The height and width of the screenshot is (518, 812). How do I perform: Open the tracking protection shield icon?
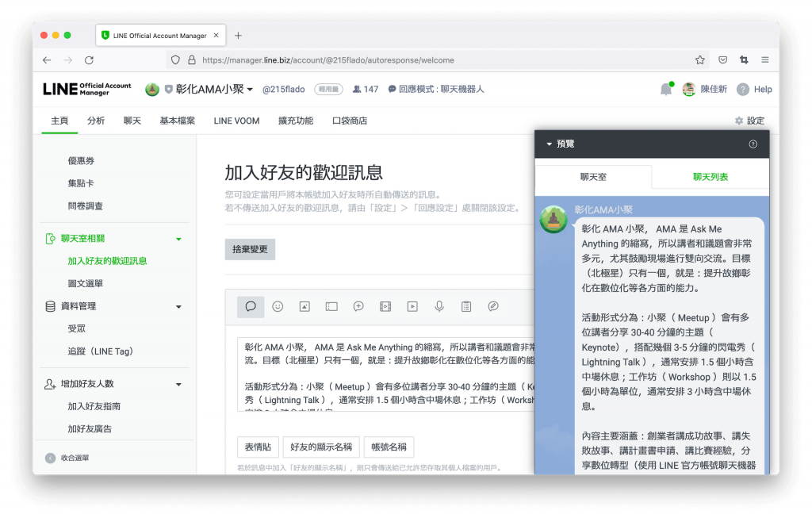(x=175, y=60)
